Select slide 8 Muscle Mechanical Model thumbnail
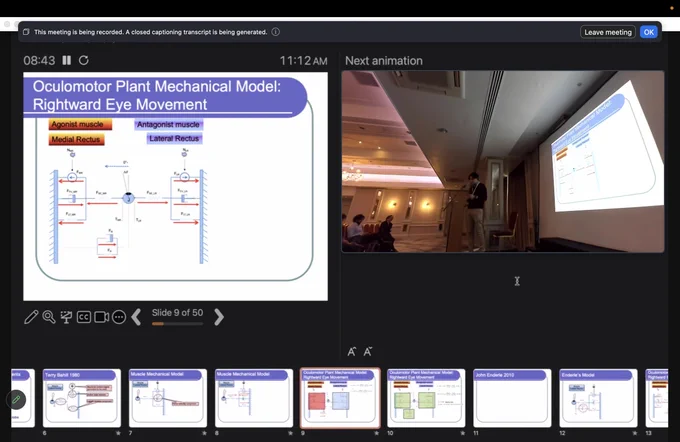The image size is (680, 442). (x=254, y=398)
